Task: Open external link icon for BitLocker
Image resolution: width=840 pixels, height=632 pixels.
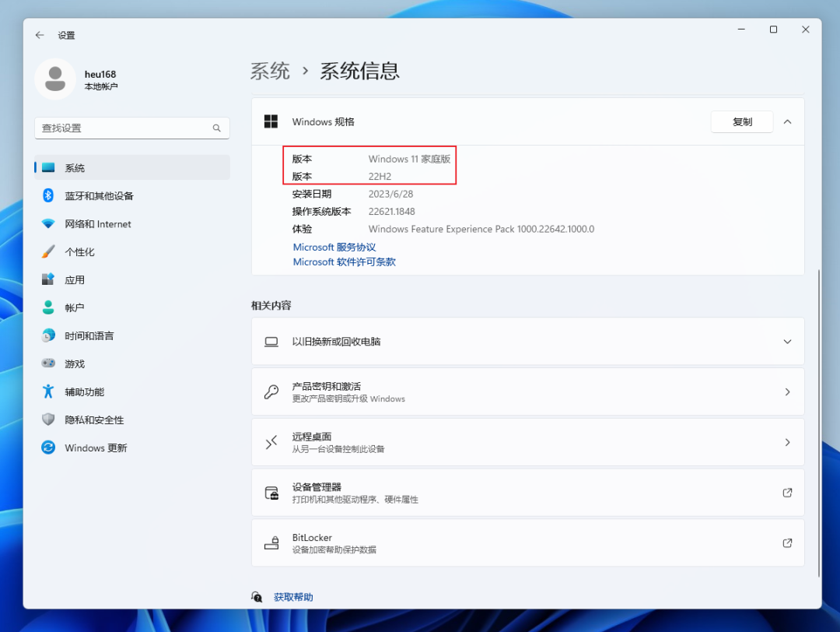Action: pos(787,543)
